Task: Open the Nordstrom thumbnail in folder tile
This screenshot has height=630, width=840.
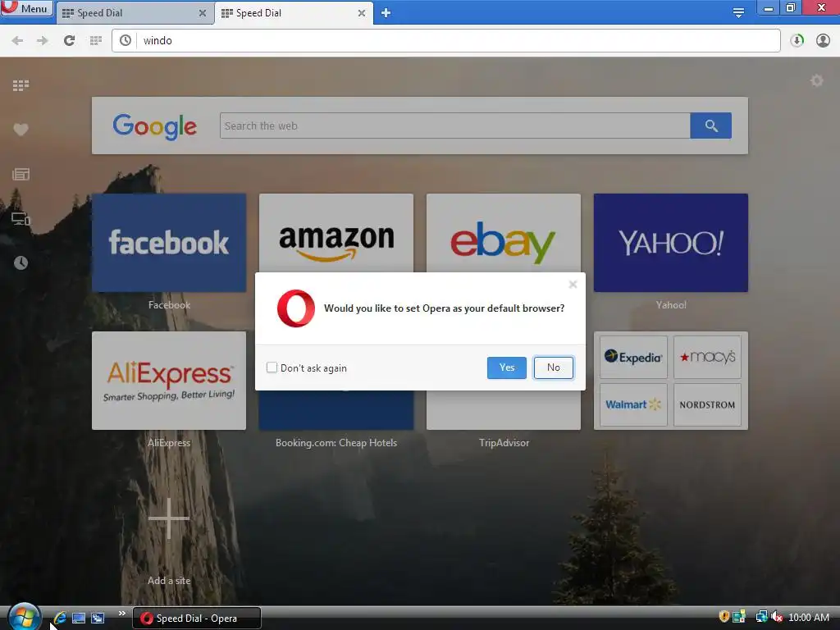Action: click(707, 404)
